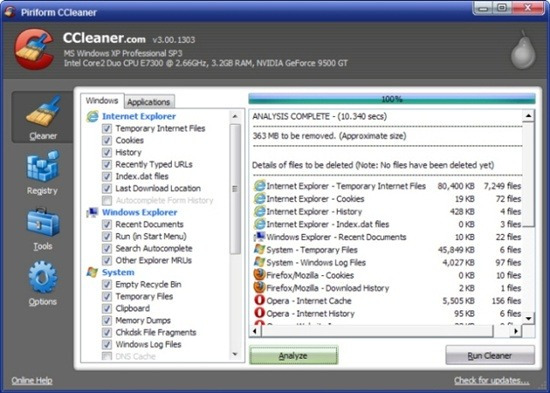550x393 pixels.
Task: Click Opera icon beside Internet History result
Action: tap(260, 313)
